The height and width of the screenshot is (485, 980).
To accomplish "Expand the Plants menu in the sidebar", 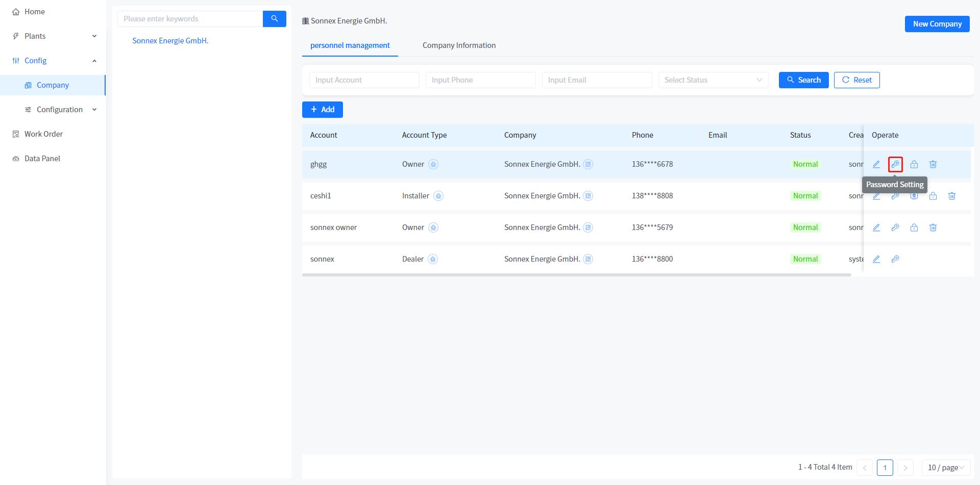I will (x=53, y=36).
